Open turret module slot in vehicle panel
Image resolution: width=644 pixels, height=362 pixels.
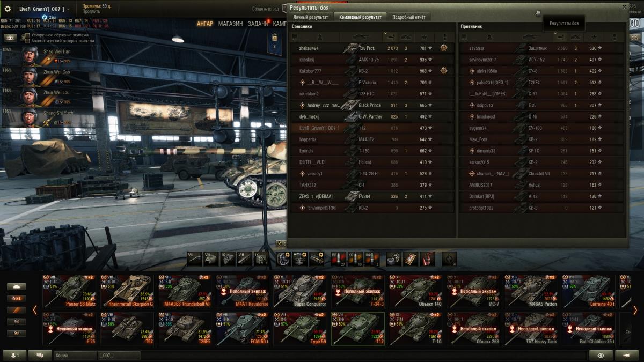(x=211, y=258)
